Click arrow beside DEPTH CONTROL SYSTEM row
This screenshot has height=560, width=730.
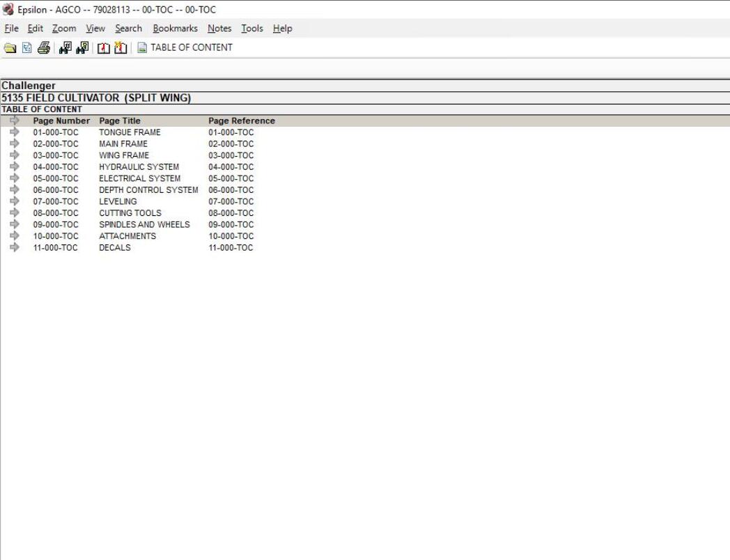[x=15, y=190]
